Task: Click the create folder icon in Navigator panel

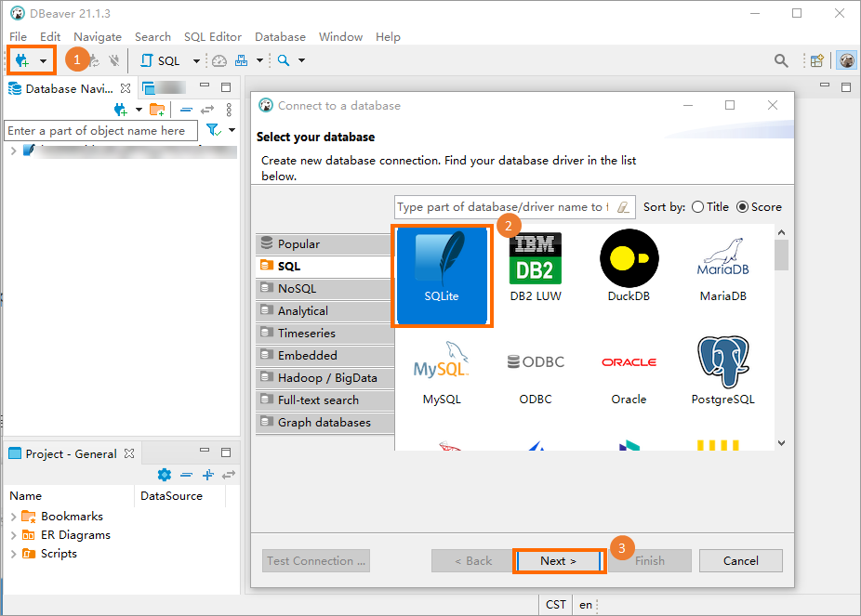Action: pos(157,110)
